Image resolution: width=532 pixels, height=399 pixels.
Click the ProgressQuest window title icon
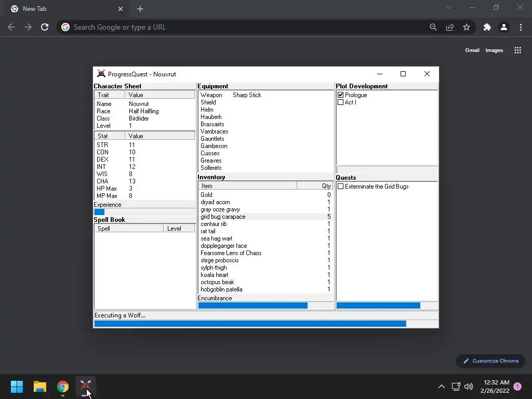[101, 74]
